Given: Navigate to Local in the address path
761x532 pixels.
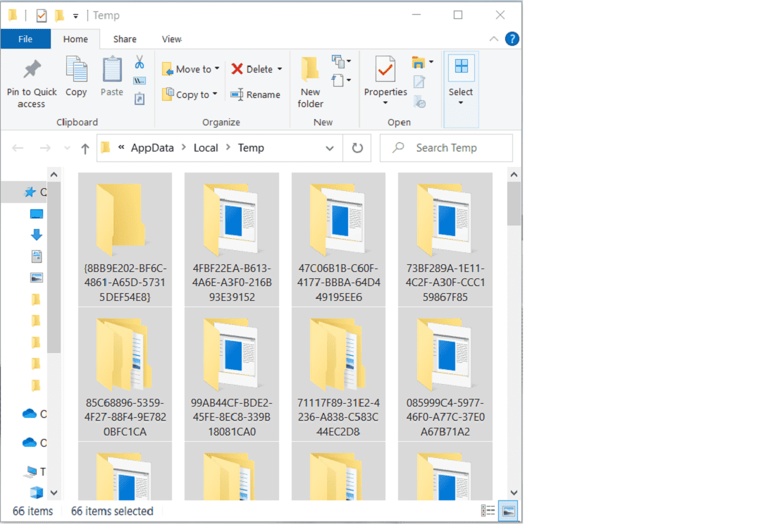Looking at the screenshot, I should coord(206,148).
